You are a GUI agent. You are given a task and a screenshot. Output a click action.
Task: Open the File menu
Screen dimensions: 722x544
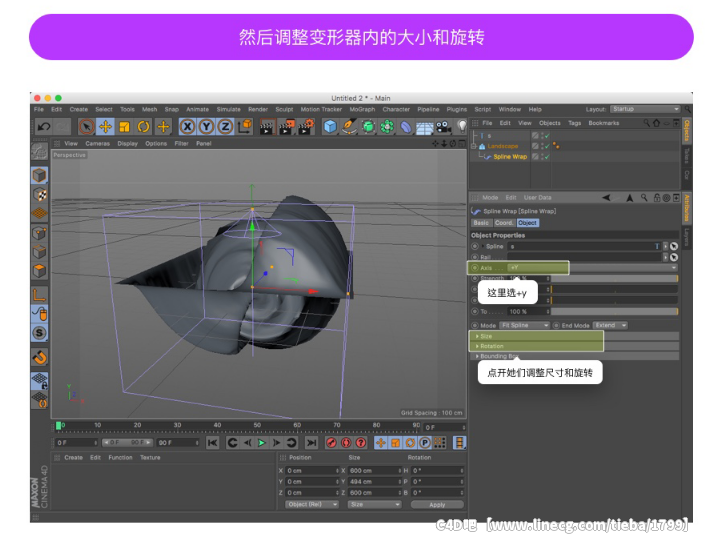(39, 109)
